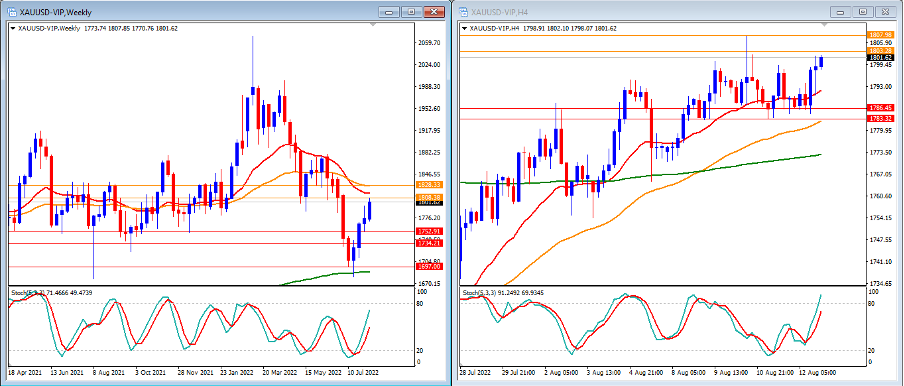Click the 1767.05 price scale value on H4 chart
Image resolution: width=904 pixels, height=386 pixels.
(x=882, y=174)
